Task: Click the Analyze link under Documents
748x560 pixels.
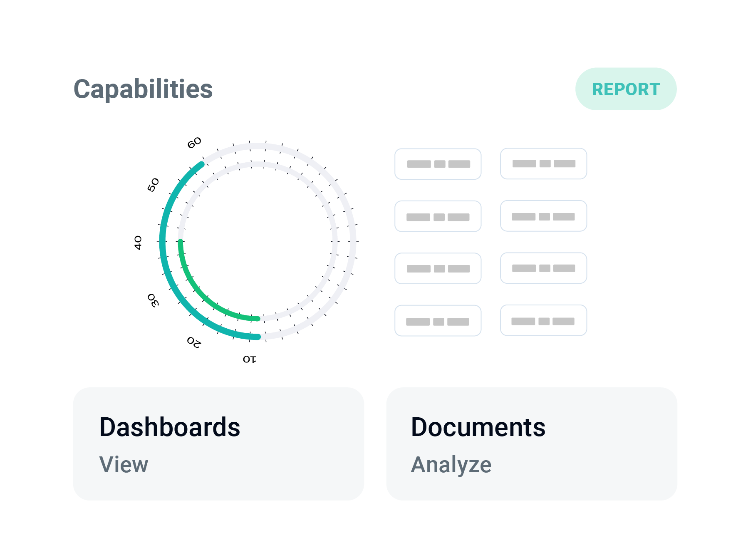Action: click(x=451, y=465)
